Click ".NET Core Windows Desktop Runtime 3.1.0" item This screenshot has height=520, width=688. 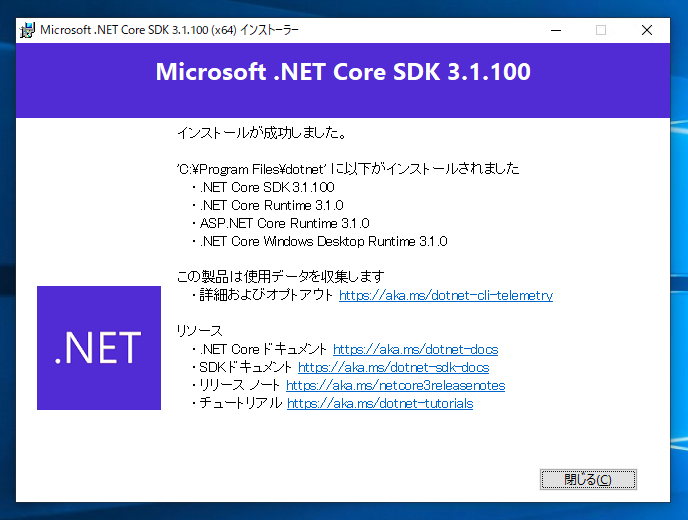pyautogui.click(x=323, y=241)
